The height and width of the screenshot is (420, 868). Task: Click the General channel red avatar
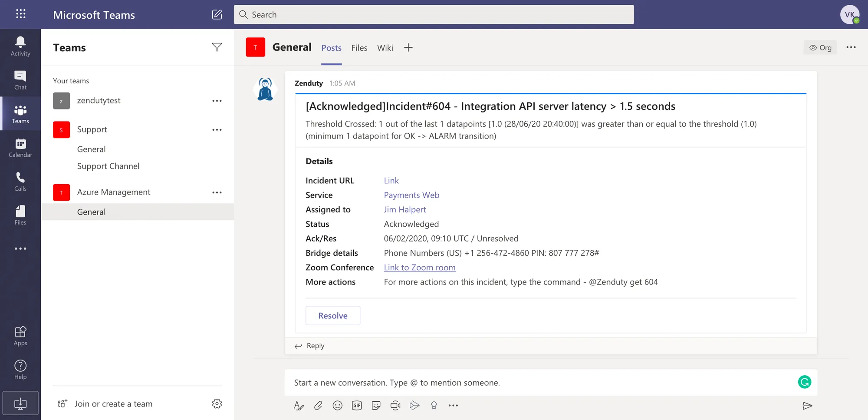click(255, 47)
